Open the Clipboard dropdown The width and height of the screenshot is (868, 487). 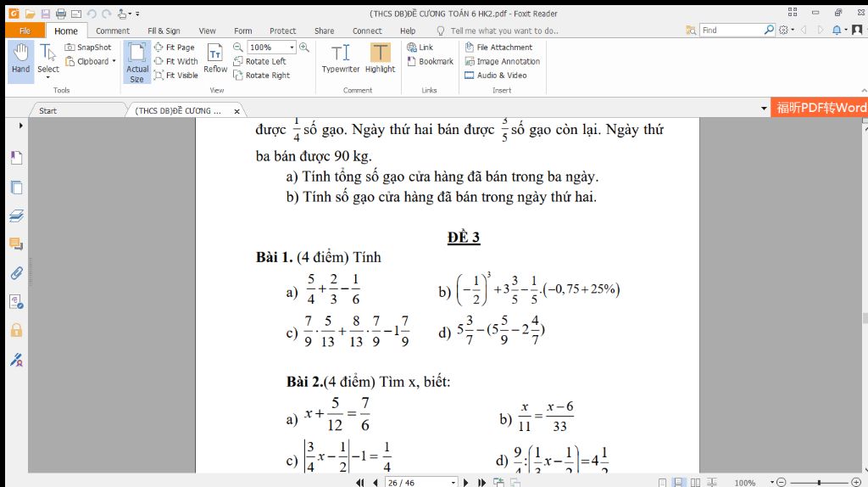click(x=90, y=61)
